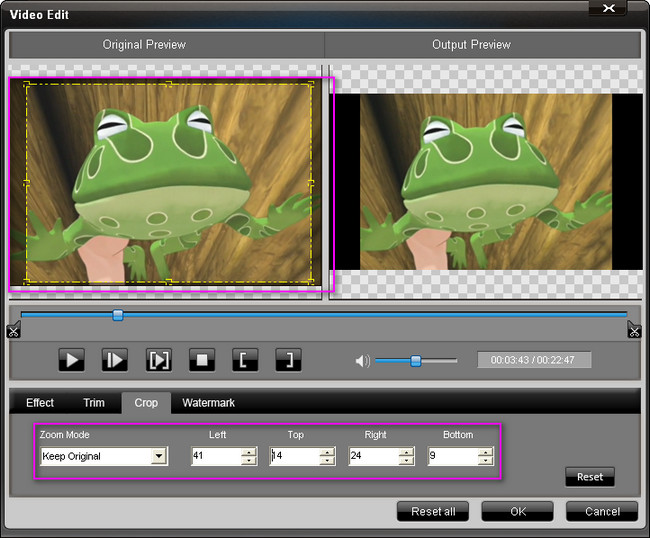This screenshot has width=650, height=538.
Task: Switch to the Trim tab
Action: [94, 403]
